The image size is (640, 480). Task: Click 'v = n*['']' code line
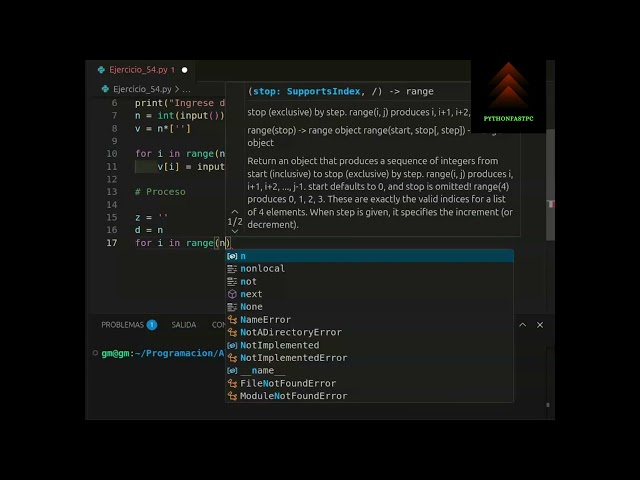[x=163, y=128]
